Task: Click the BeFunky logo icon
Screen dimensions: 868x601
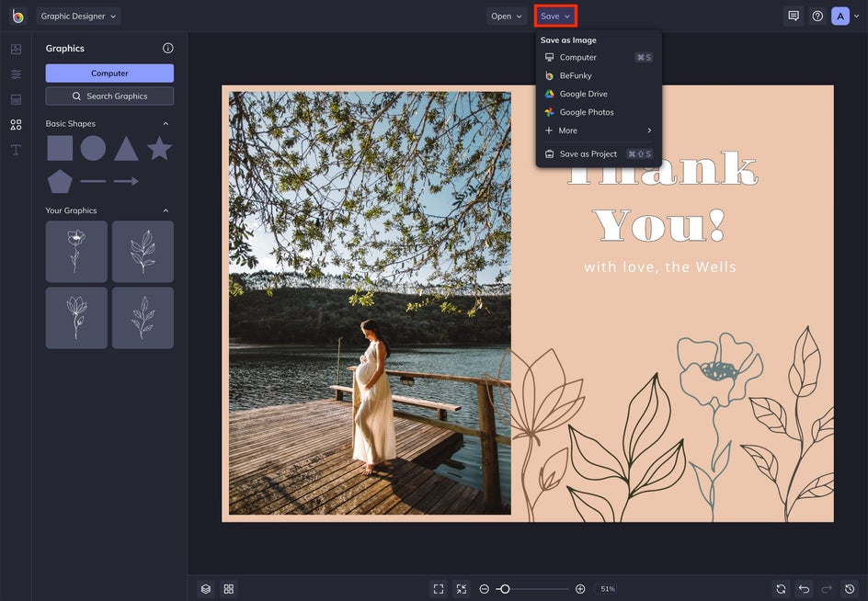Action: tap(17, 17)
